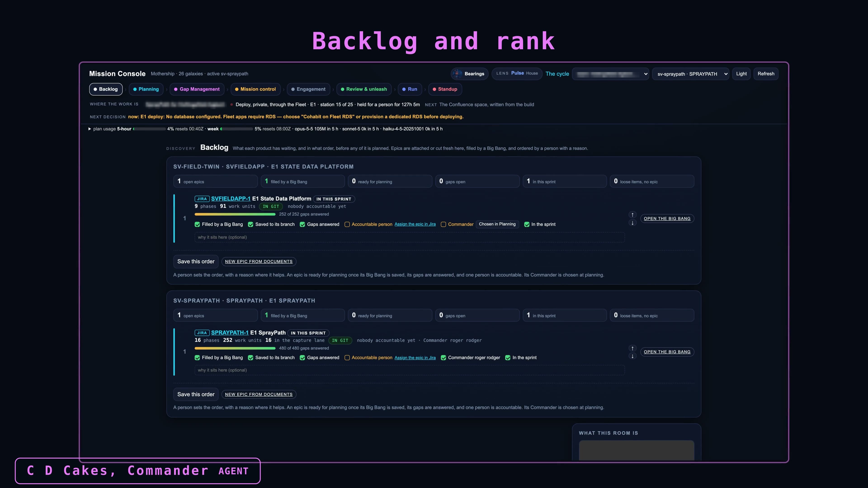Viewport: 868px width, 488px height.
Task: Switch to the Run tab
Action: tap(410, 89)
